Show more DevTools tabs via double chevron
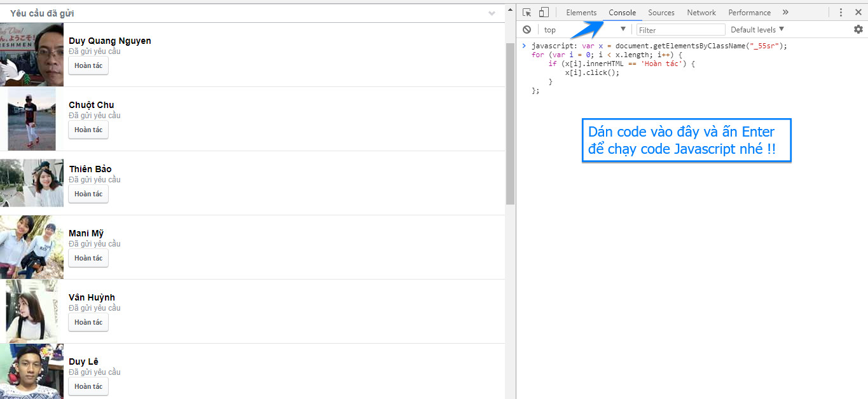The height and width of the screenshot is (399, 868). click(785, 13)
